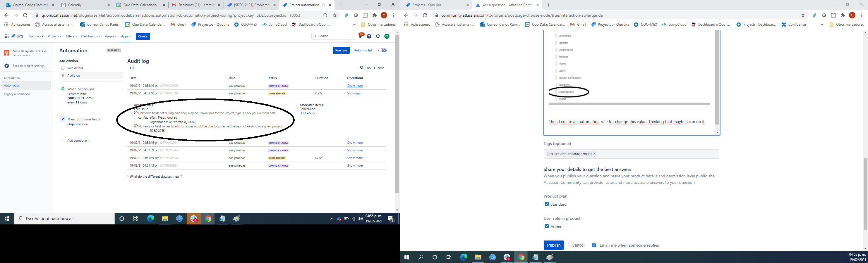
Task: Open the Jira help question-mark icon
Action: point(369,36)
